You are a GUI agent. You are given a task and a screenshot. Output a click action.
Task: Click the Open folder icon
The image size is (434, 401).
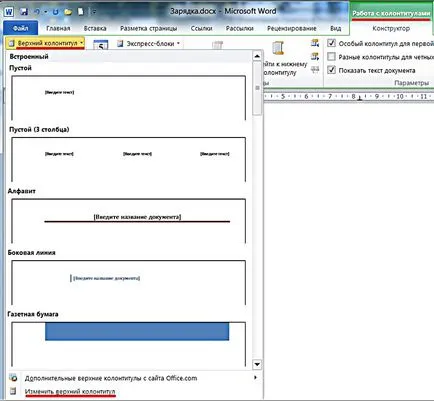pos(68,12)
